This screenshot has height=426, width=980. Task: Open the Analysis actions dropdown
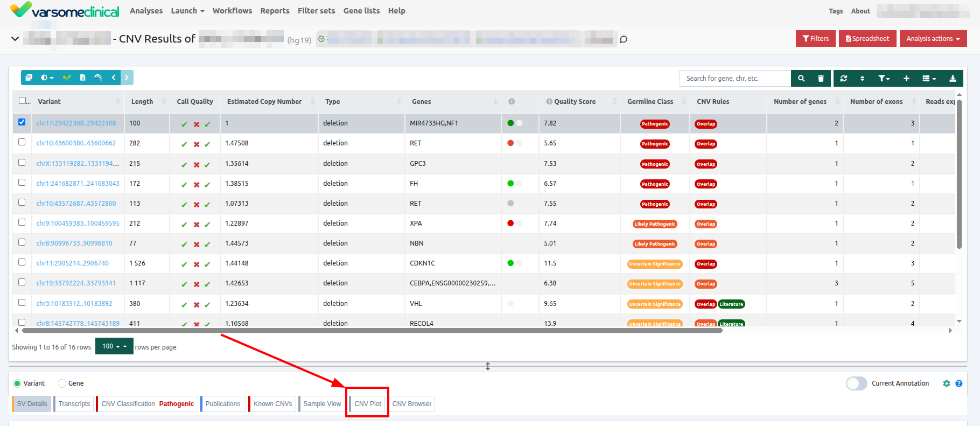[933, 39]
